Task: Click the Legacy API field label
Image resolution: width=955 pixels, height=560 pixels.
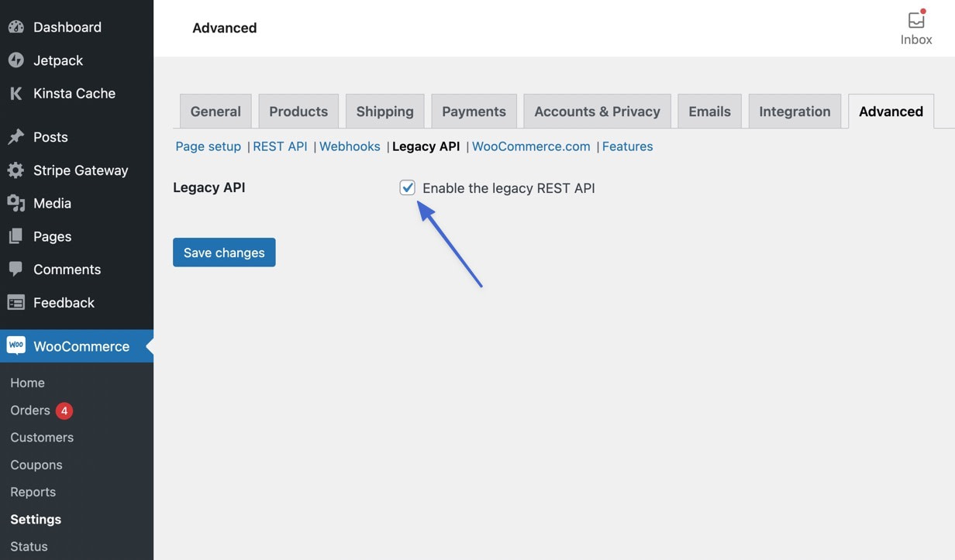Action: 209,187
